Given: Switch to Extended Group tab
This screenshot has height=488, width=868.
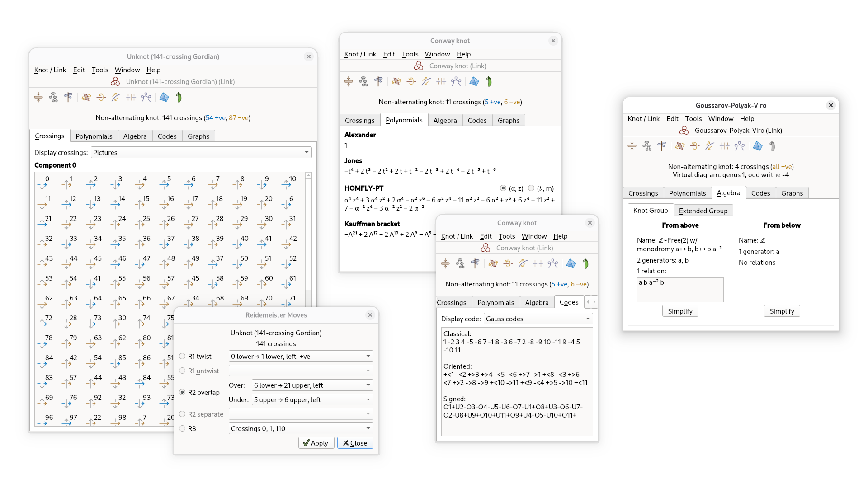Looking at the screenshot, I should [703, 211].
